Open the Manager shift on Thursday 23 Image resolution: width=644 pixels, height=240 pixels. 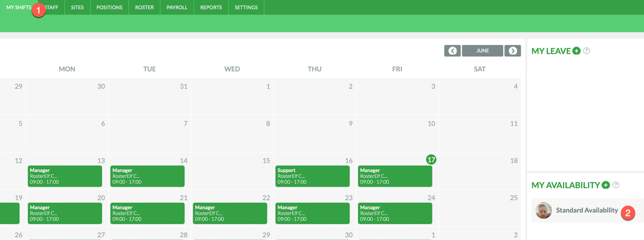point(312,213)
